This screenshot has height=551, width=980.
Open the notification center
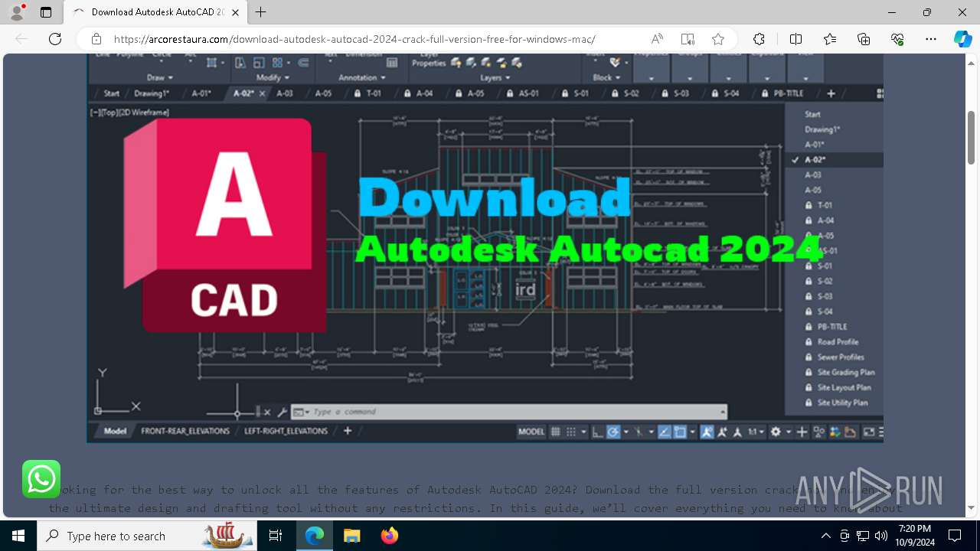pos(955,536)
